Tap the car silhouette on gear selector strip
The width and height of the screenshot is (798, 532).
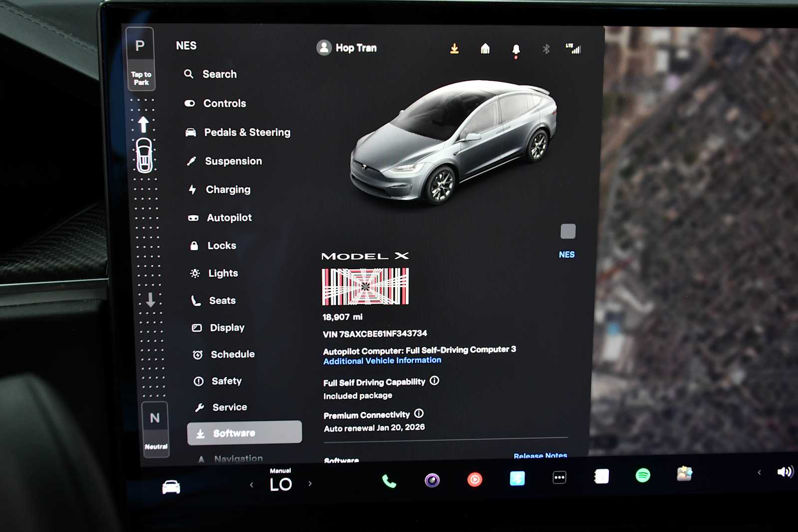144,156
